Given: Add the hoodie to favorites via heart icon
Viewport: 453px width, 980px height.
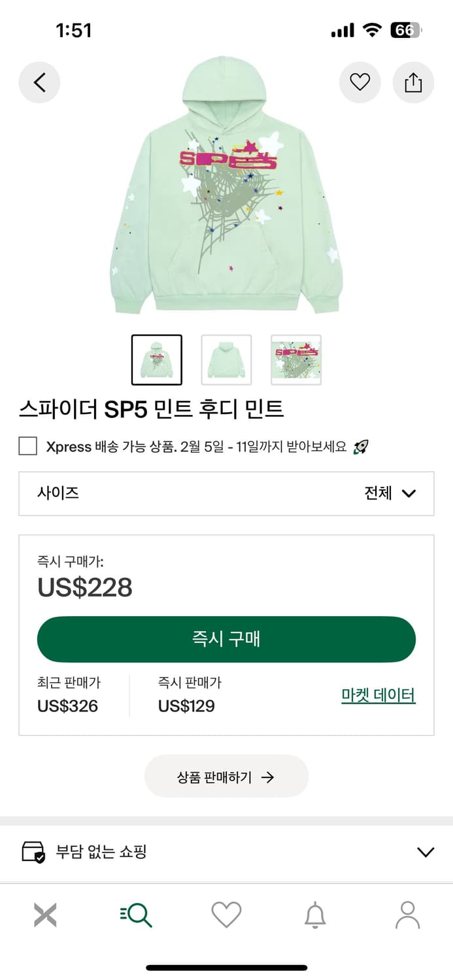Looking at the screenshot, I should [360, 82].
